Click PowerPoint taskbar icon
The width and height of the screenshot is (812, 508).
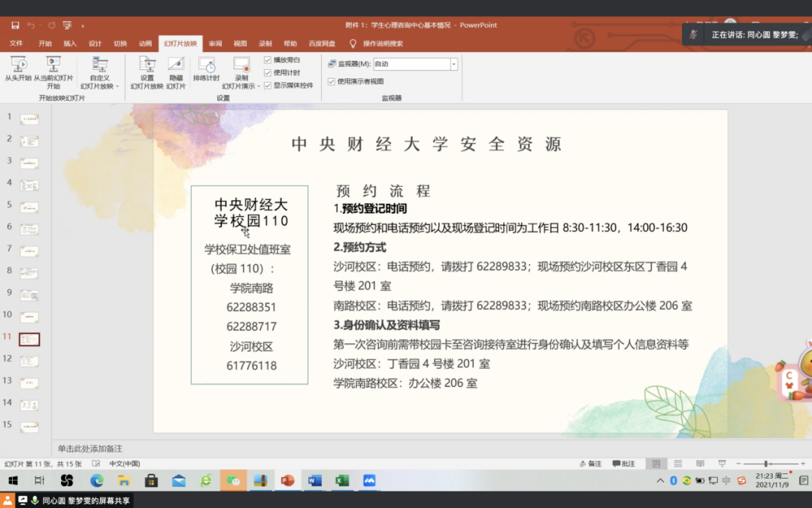pos(287,481)
